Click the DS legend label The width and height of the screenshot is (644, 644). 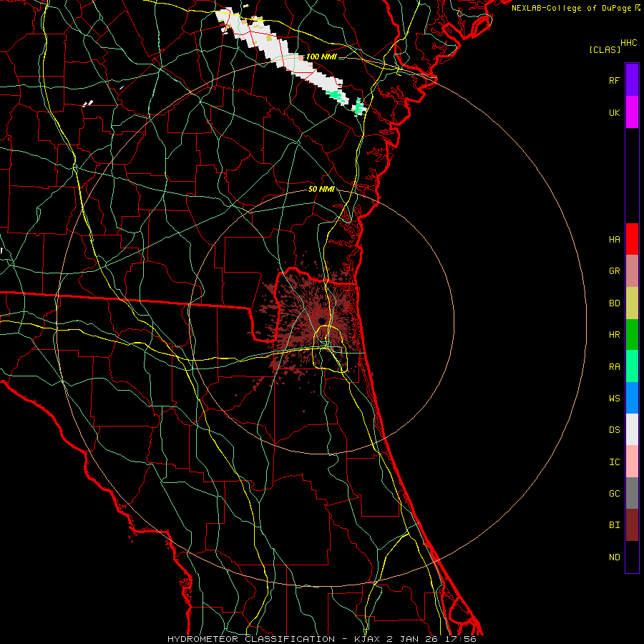click(x=614, y=430)
